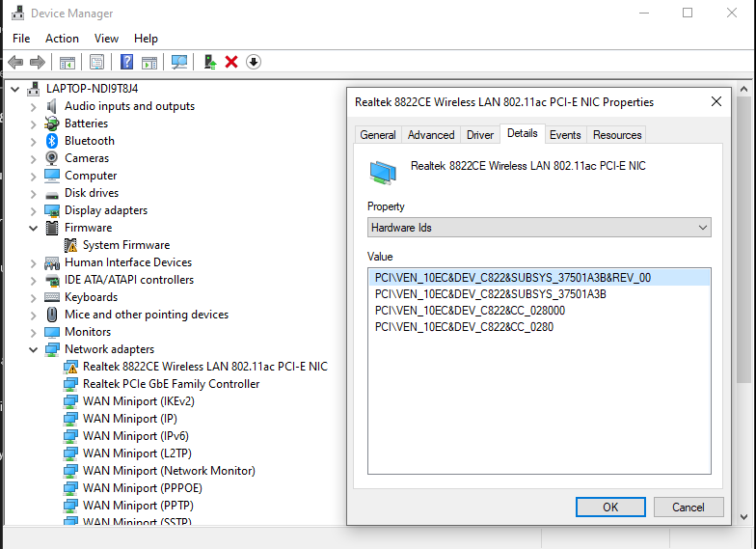The image size is (756, 549).
Task: Click the Disable device down-arrow icon
Action: coord(254,62)
